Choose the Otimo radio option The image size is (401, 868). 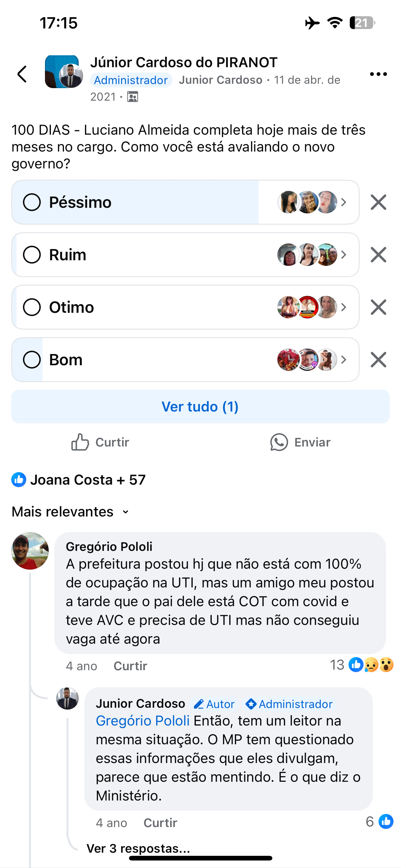pyautogui.click(x=32, y=307)
